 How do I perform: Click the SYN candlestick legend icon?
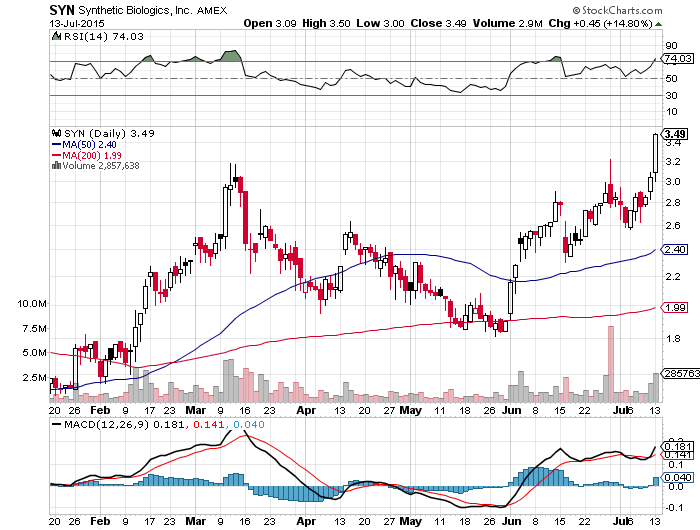point(56,133)
